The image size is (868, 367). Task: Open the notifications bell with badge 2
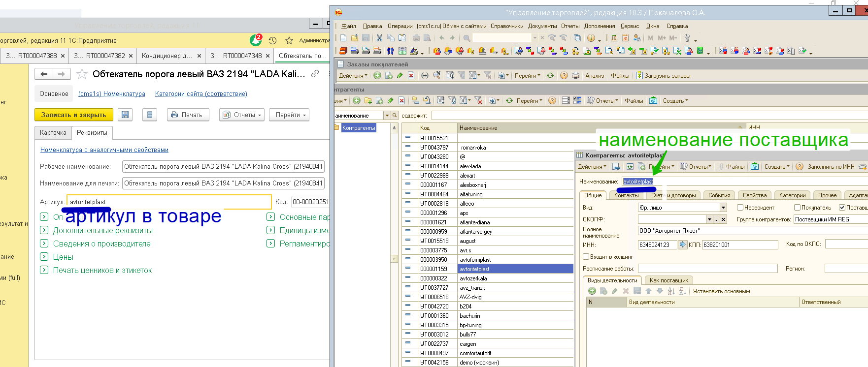[x=256, y=40]
